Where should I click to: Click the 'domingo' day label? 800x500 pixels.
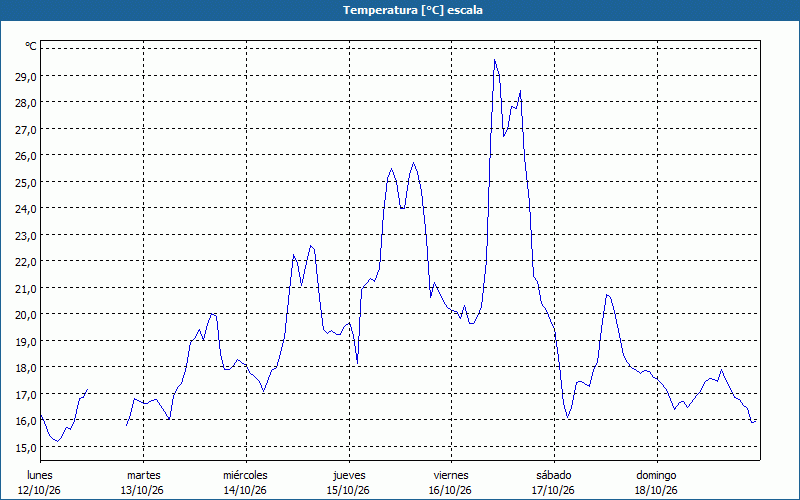[x=656, y=475]
